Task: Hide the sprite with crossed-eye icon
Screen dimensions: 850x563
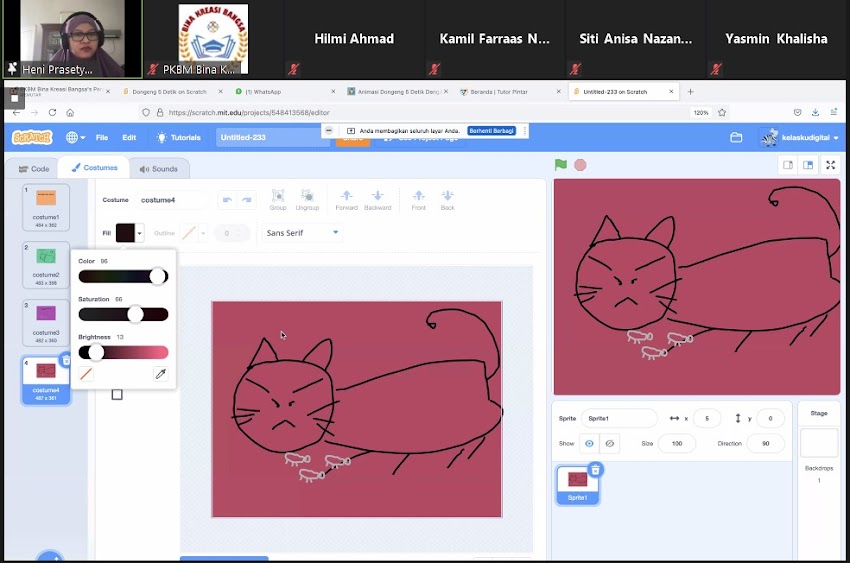Action: click(x=610, y=443)
